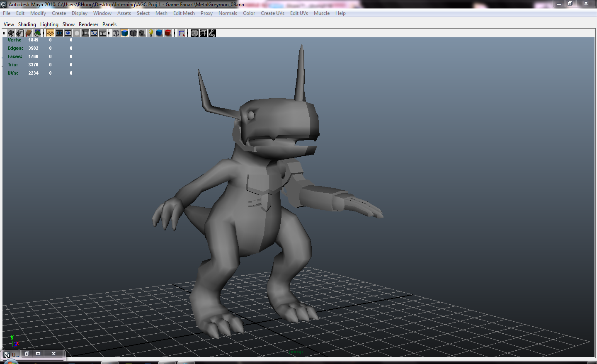Open the Edit Mesh menu
This screenshot has width=597, height=364.
tap(184, 13)
